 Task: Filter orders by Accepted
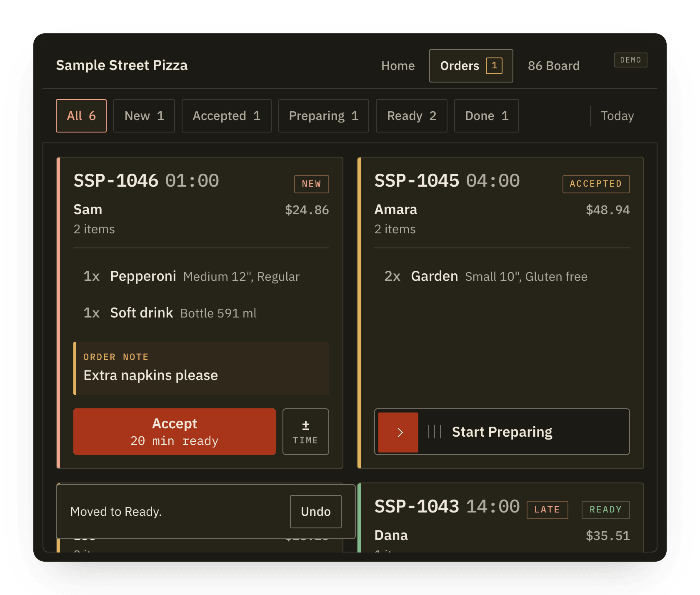[x=227, y=116]
